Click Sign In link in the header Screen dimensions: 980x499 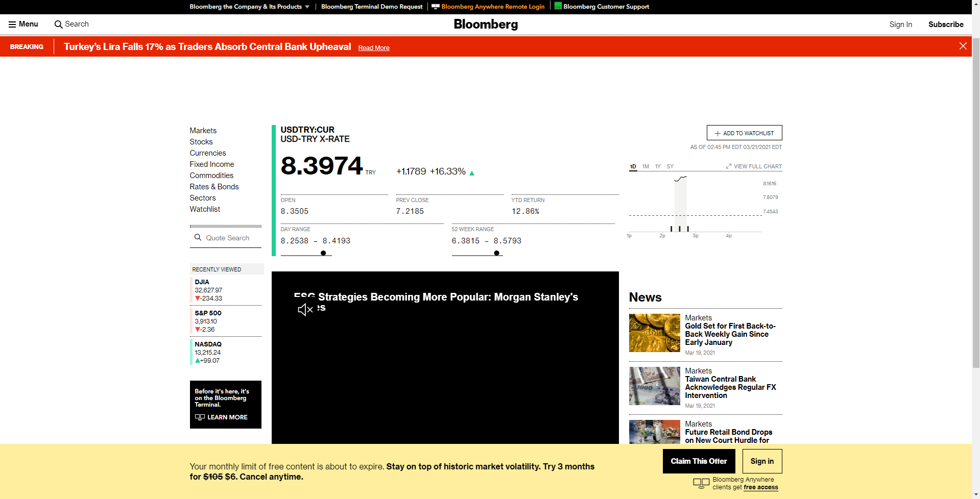pos(900,24)
